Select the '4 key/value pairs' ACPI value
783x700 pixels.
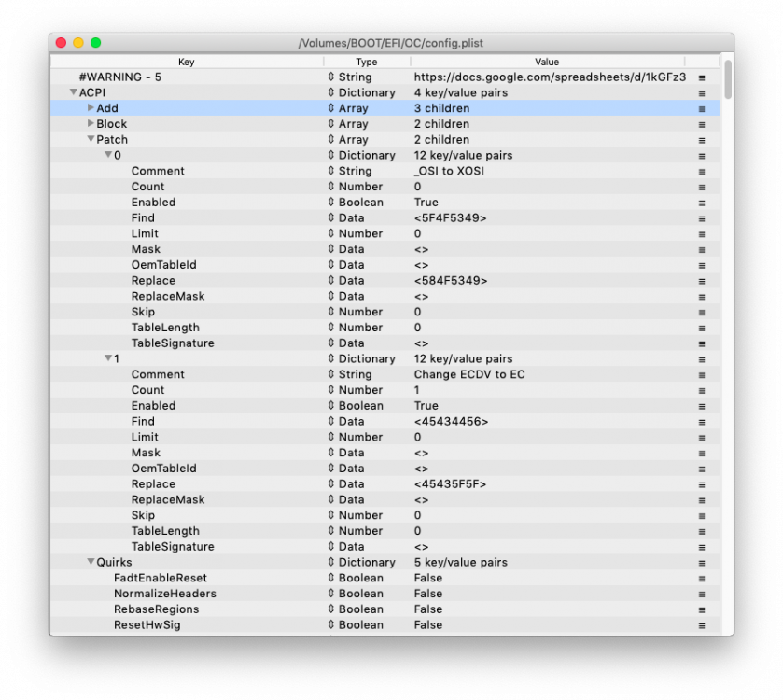tap(460, 92)
